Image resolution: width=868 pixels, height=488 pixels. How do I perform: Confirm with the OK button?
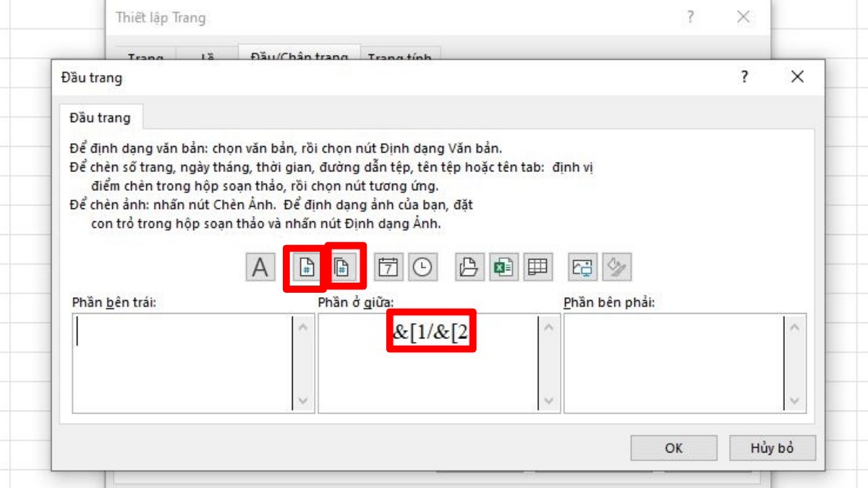(673, 448)
